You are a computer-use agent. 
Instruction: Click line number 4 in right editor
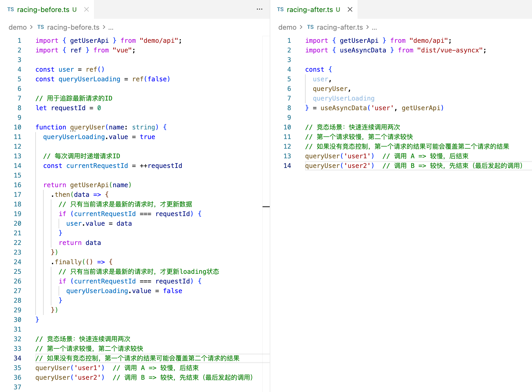pos(289,70)
